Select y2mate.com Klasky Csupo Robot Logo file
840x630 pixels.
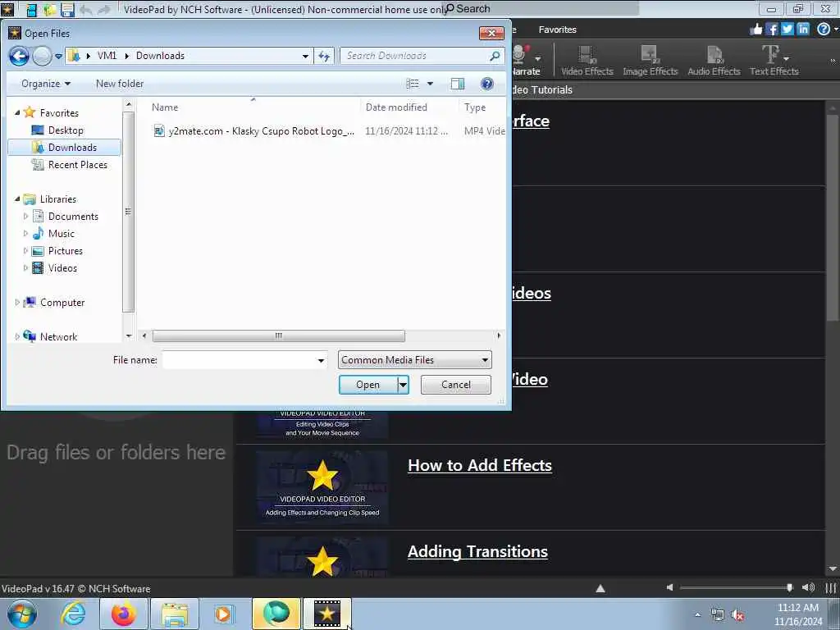click(x=254, y=130)
